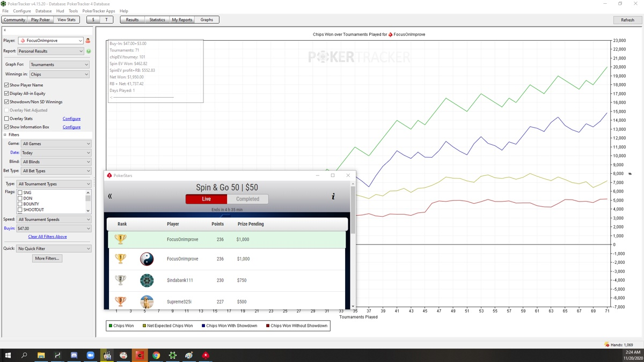Open the tournament Type dropdown
This screenshot has height=362, width=644.
[x=54, y=184]
